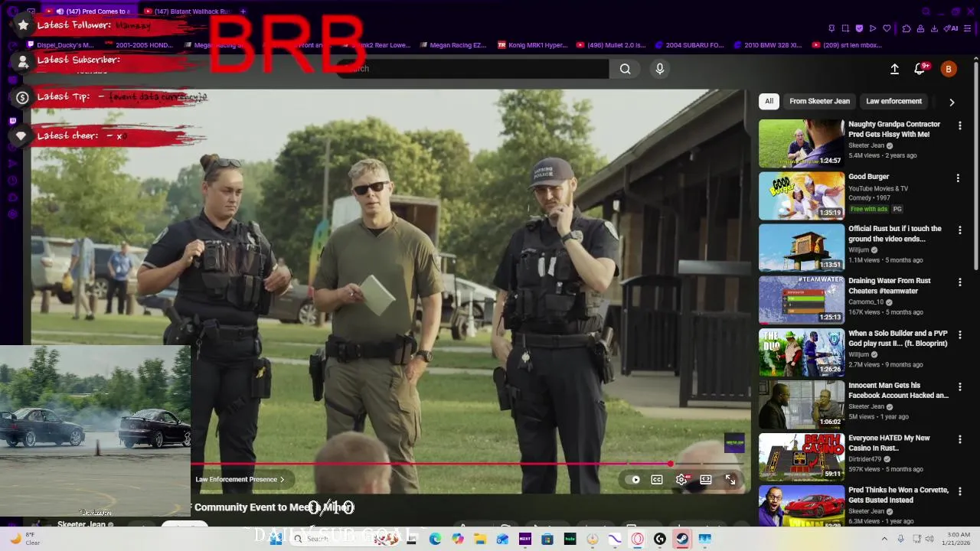
Task: Toggle closed captions in the player
Action: 657,480
